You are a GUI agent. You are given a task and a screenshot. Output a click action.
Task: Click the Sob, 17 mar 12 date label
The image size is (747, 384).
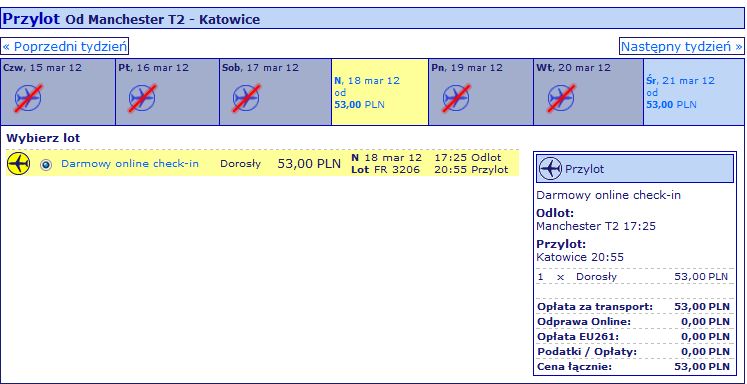click(x=260, y=68)
